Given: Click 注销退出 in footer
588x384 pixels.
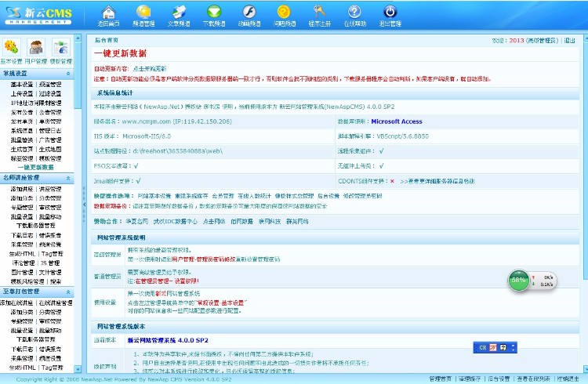Looking at the screenshot, I should (568, 379).
